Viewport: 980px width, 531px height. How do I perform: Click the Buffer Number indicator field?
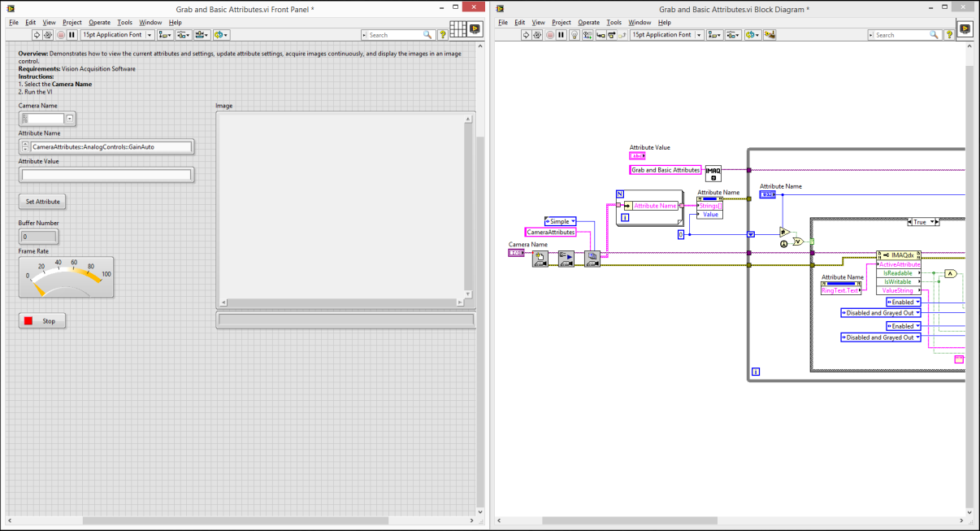(38, 237)
